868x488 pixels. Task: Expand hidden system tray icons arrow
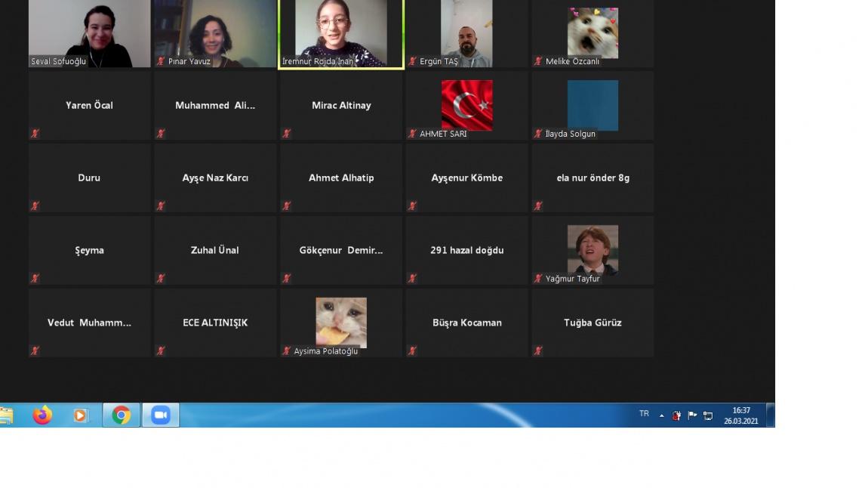[662, 415]
